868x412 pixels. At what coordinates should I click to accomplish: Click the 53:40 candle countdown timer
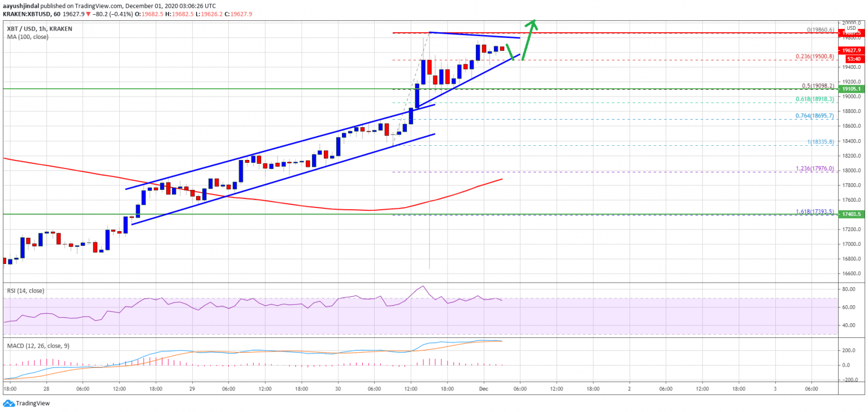pyautogui.click(x=853, y=59)
